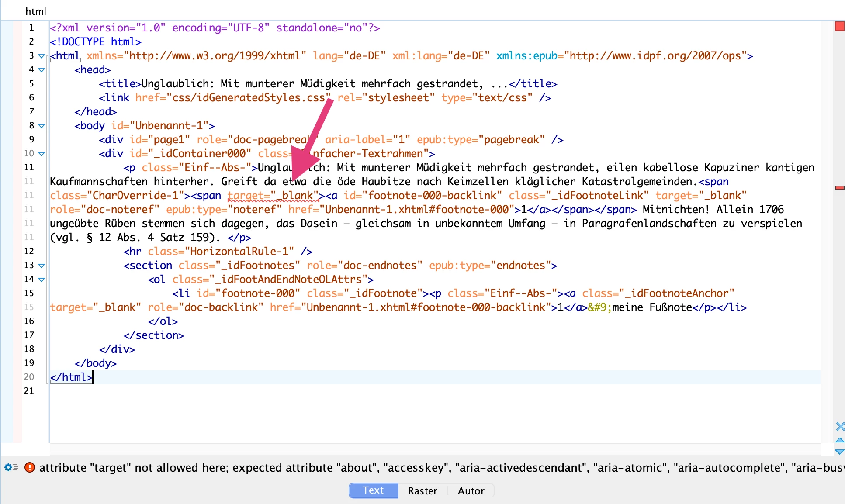Image resolution: width=845 pixels, height=504 pixels.
Task: Click the red validation status square
Action: [839, 27]
